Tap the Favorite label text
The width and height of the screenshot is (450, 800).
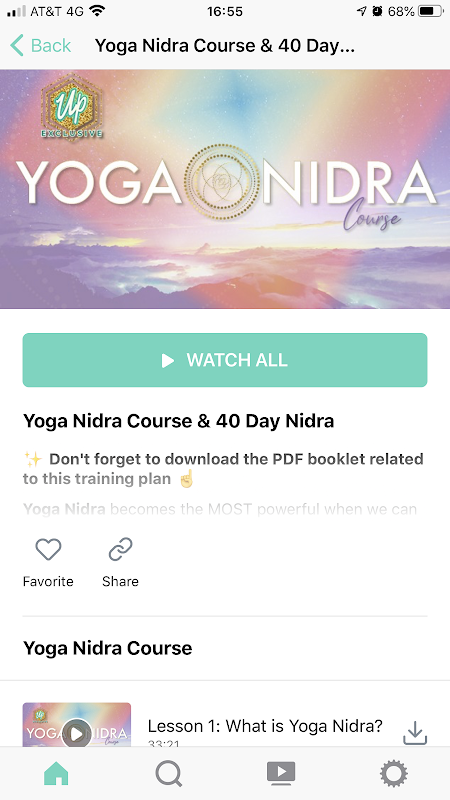[x=48, y=581]
